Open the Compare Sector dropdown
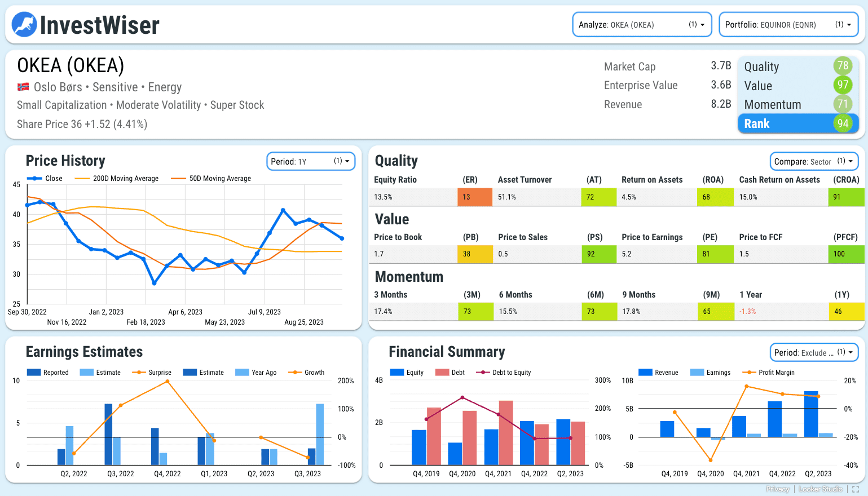 pyautogui.click(x=814, y=161)
